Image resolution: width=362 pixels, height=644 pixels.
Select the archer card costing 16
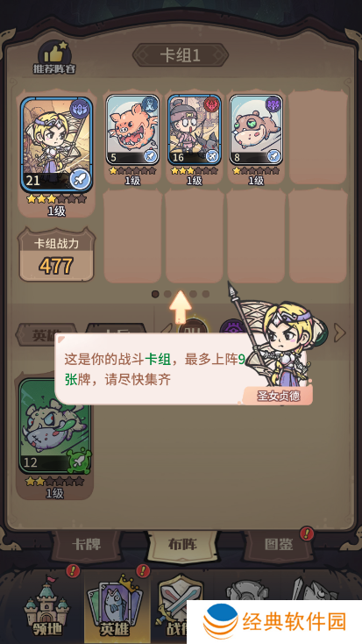point(194,129)
